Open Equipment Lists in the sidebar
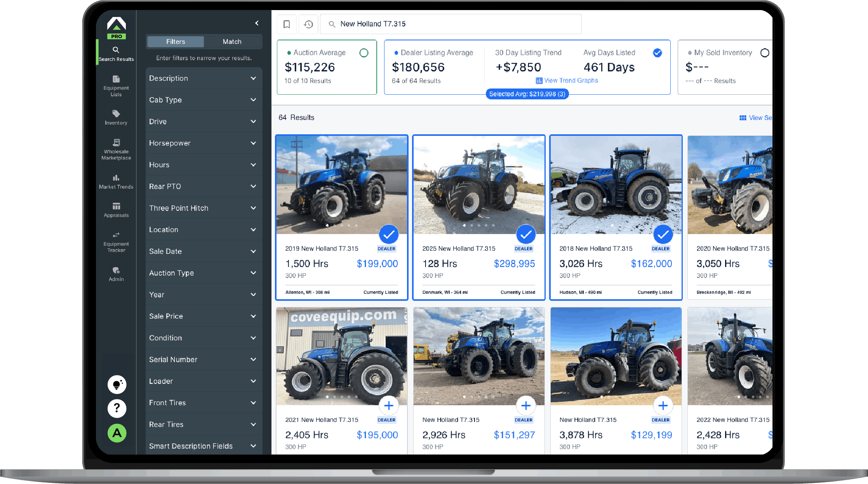 (x=116, y=85)
